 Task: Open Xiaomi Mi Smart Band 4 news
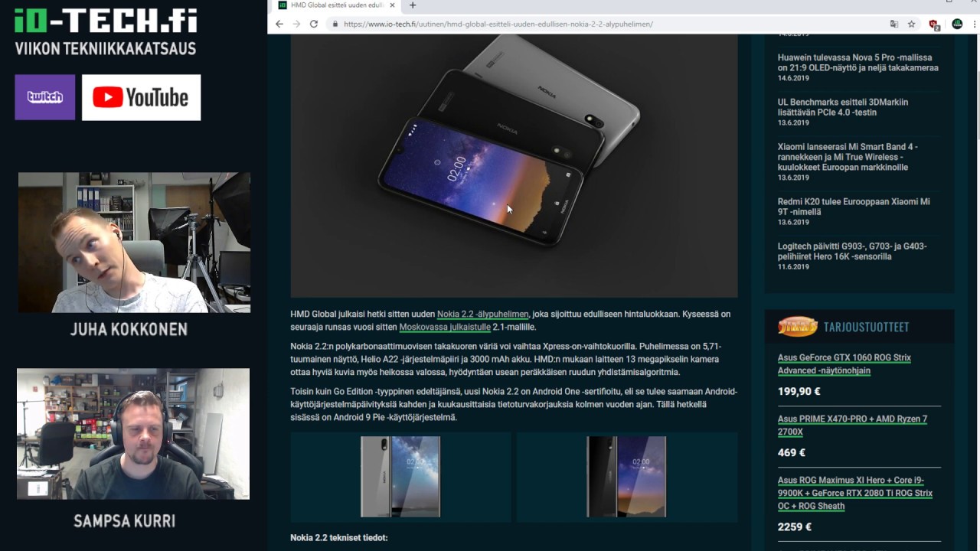coord(848,157)
